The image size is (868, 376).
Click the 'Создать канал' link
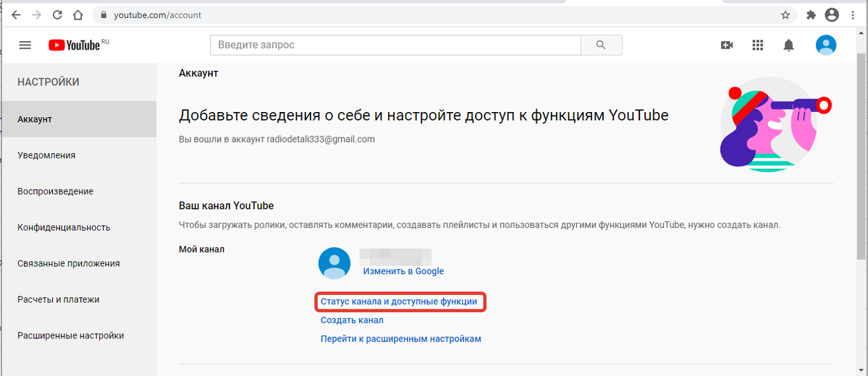point(352,320)
